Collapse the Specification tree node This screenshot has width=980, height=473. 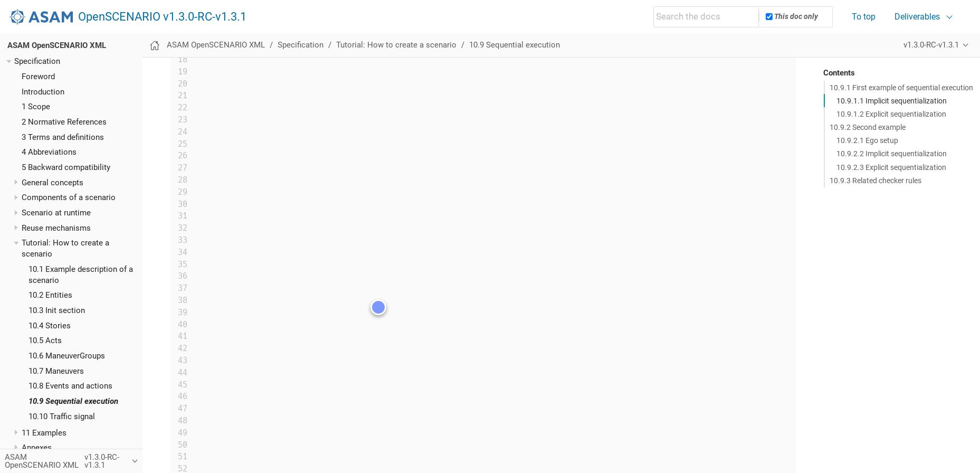[x=9, y=61]
